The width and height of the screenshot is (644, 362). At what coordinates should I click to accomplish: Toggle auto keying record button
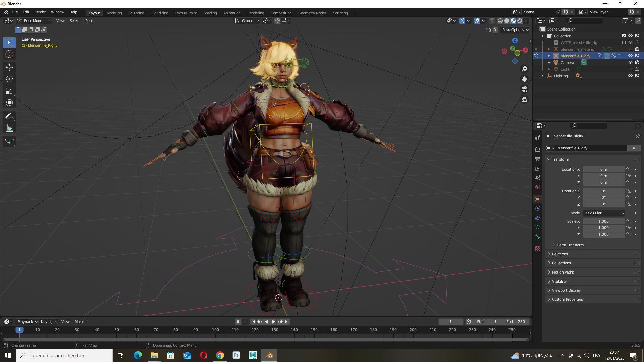238,322
